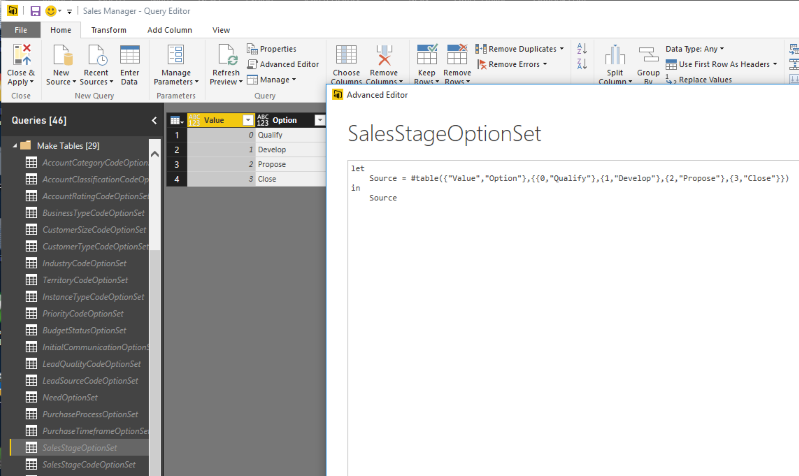This screenshot has width=799, height=476.
Task: Open the Option column filter dropdown
Action: 319,120
